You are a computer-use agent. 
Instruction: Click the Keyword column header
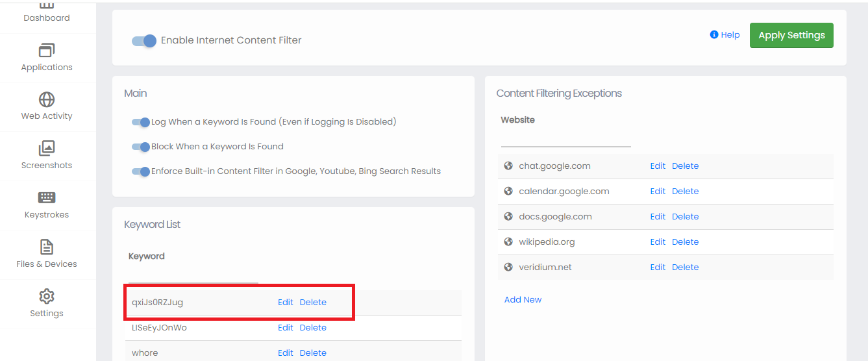146,256
